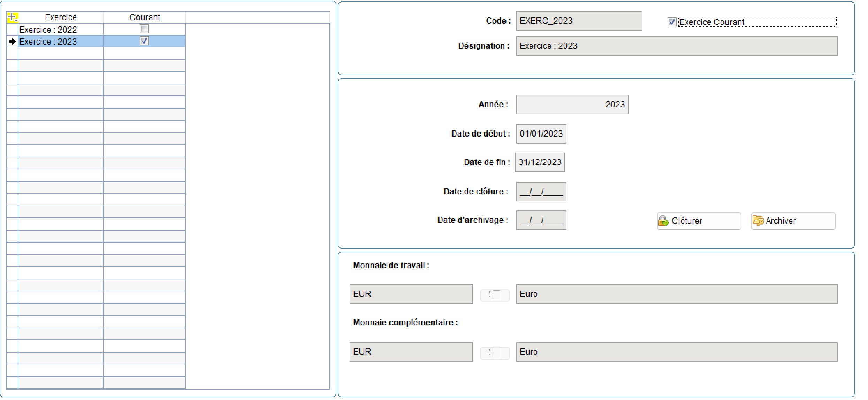Click the folder icon on Archiver button
The width and height of the screenshot is (868, 400).
(x=758, y=221)
